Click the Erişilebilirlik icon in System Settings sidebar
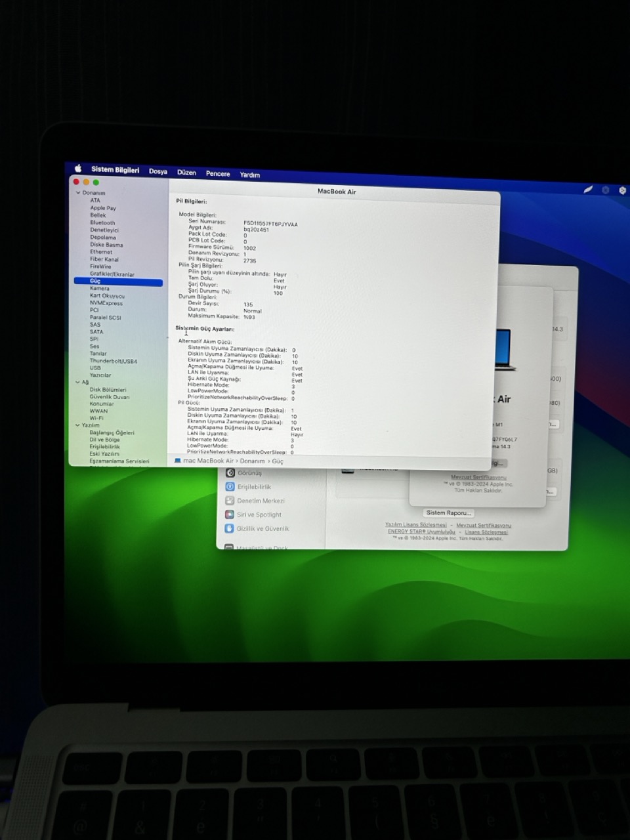Screen dimensions: 630x840 click(x=230, y=486)
